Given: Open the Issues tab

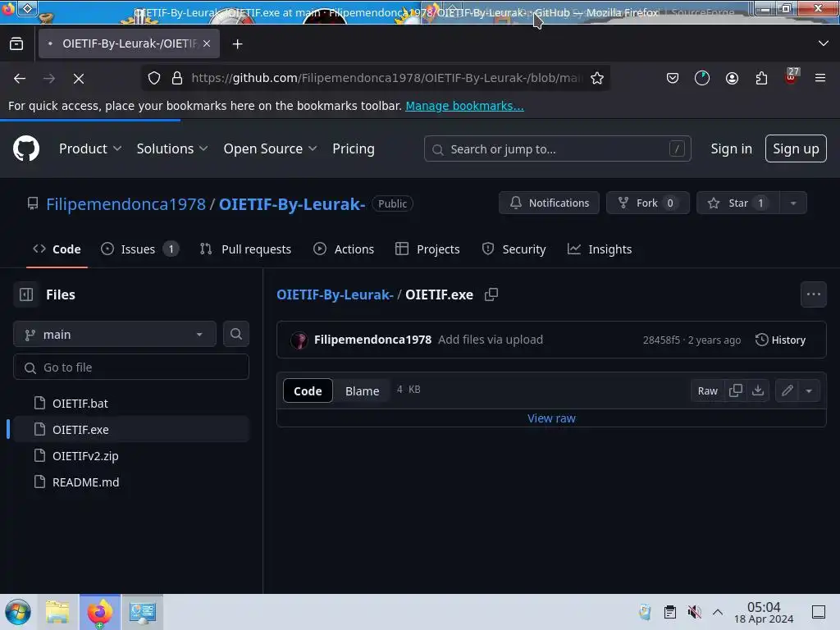Looking at the screenshot, I should coord(139,249).
